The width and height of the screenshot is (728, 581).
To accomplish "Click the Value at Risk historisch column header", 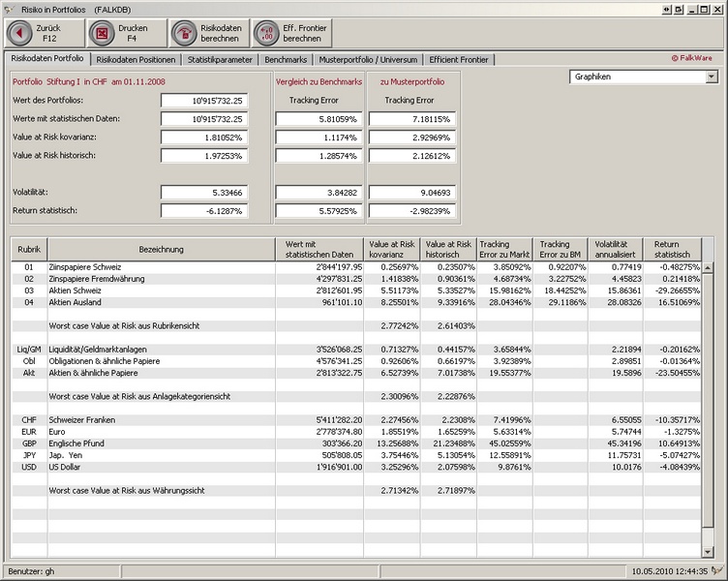I will pos(448,250).
